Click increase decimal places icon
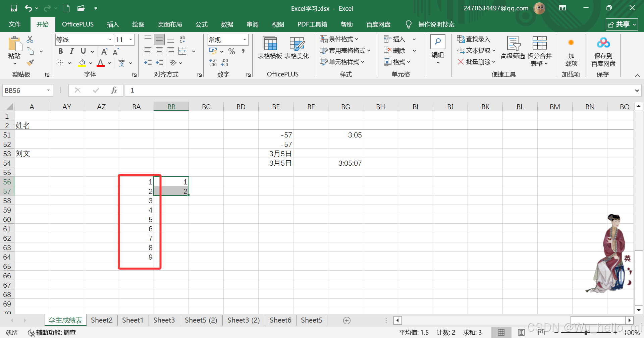Screen dimensions: 644x338 tap(213, 63)
